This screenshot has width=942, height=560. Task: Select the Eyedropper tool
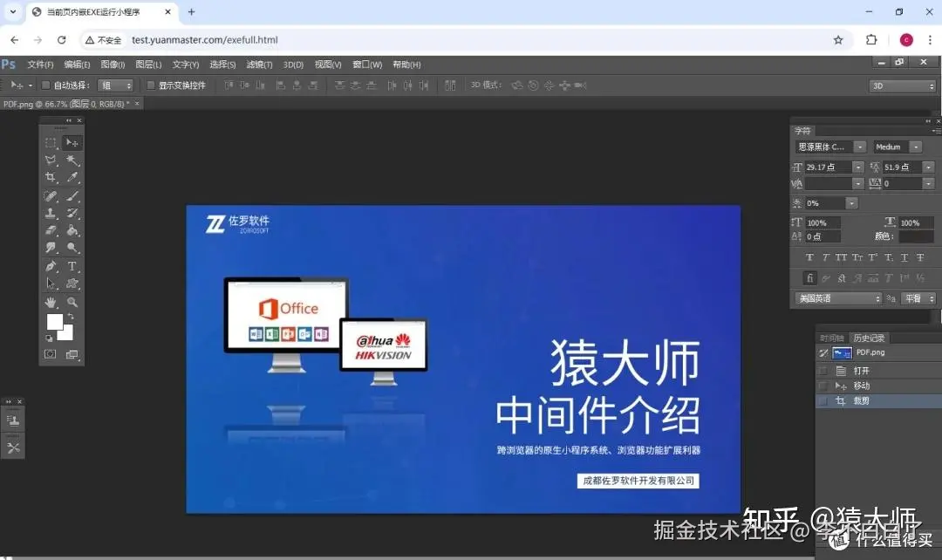click(x=72, y=177)
